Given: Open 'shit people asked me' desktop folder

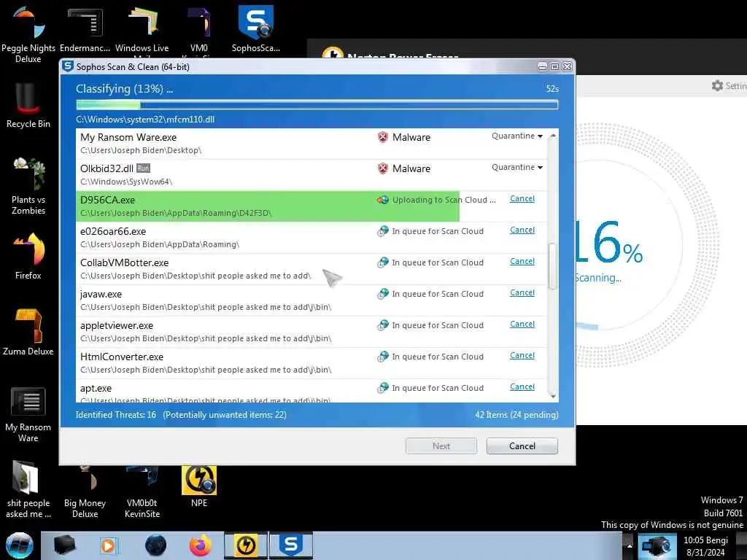Looking at the screenshot, I should [28, 489].
